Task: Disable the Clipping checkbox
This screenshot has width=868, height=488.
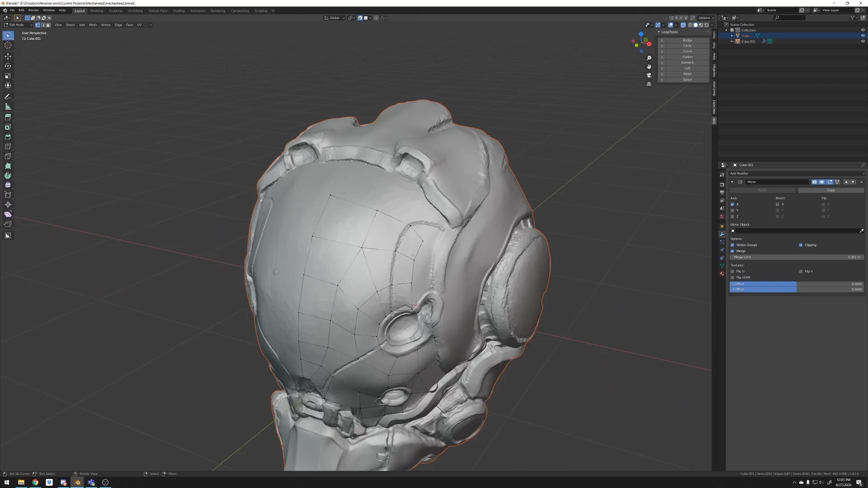Action: [x=801, y=245]
